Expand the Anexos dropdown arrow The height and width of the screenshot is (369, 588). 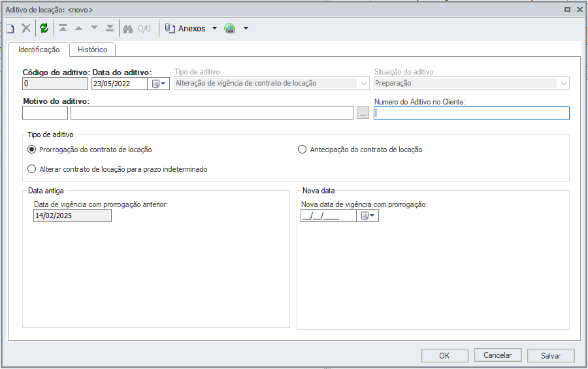pos(214,28)
